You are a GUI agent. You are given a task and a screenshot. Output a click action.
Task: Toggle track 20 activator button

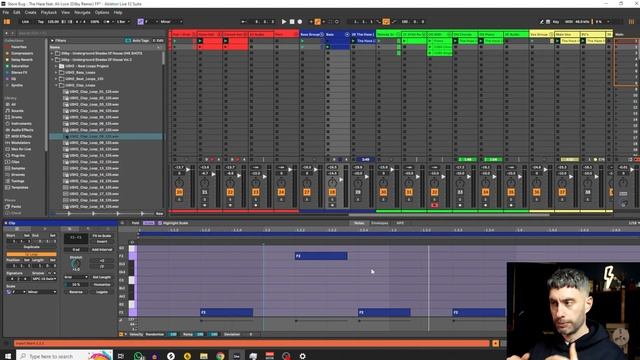point(179,192)
